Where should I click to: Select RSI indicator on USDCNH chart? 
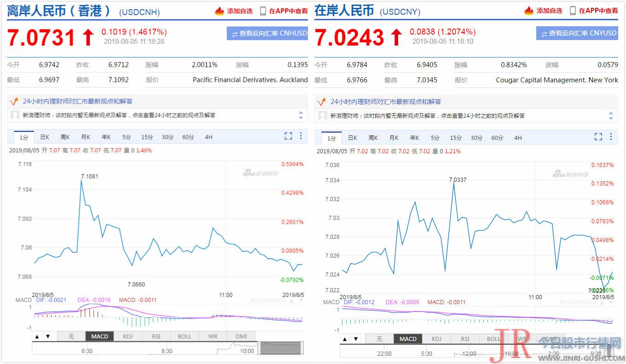(156, 336)
